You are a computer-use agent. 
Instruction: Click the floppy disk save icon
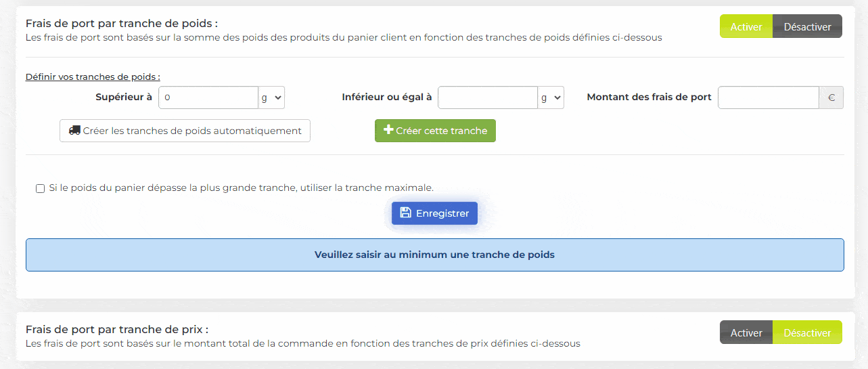(x=406, y=213)
